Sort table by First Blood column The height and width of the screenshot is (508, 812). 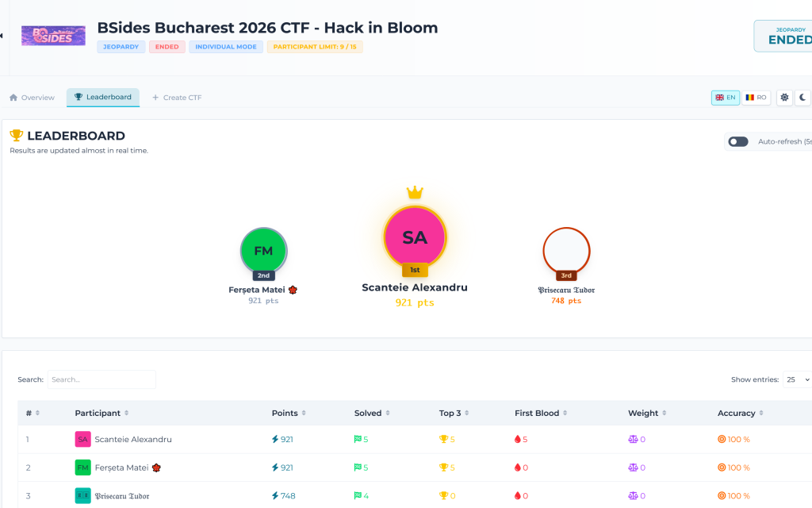(x=541, y=413)
